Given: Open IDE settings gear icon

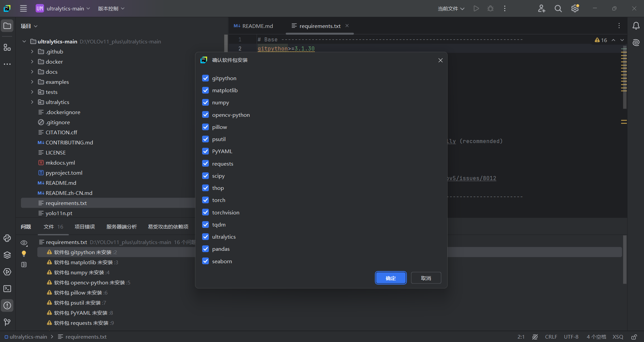Looking at the screenshot, I should (x=575, y=8).
